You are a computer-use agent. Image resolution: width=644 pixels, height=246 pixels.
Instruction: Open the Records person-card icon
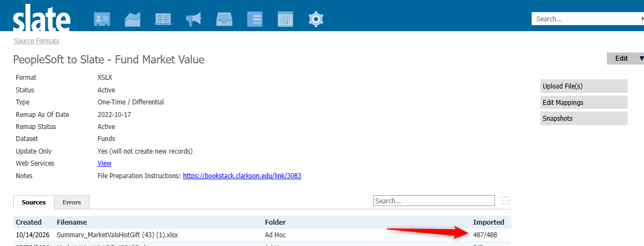(x=102, y=19)
